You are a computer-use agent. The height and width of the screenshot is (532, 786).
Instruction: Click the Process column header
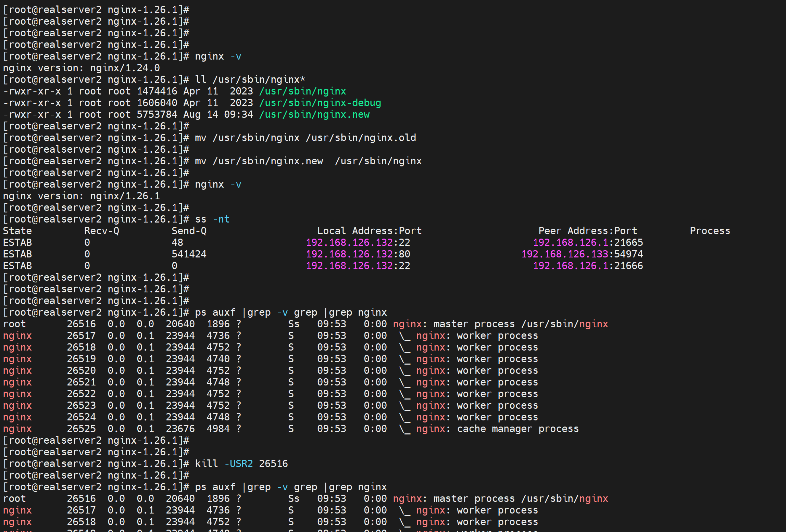coord(710,231)
